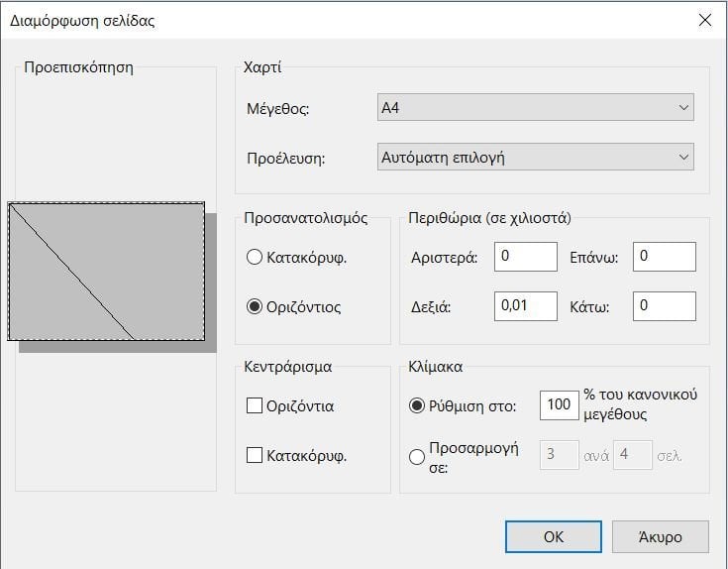Close the Διαμόρφωση σελίδας dialog
The width and height of the screenshot is (728, 569).
tap(705, 20)
